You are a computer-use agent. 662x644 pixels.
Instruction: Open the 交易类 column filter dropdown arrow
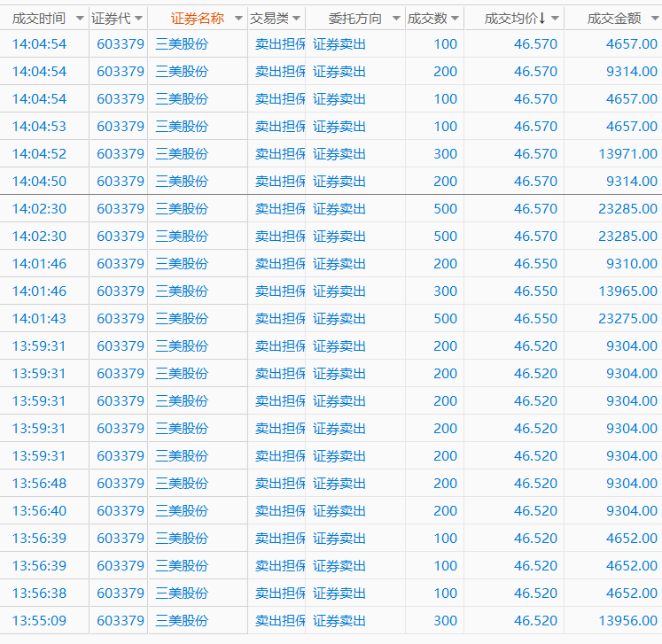click(x=296, y=19)
